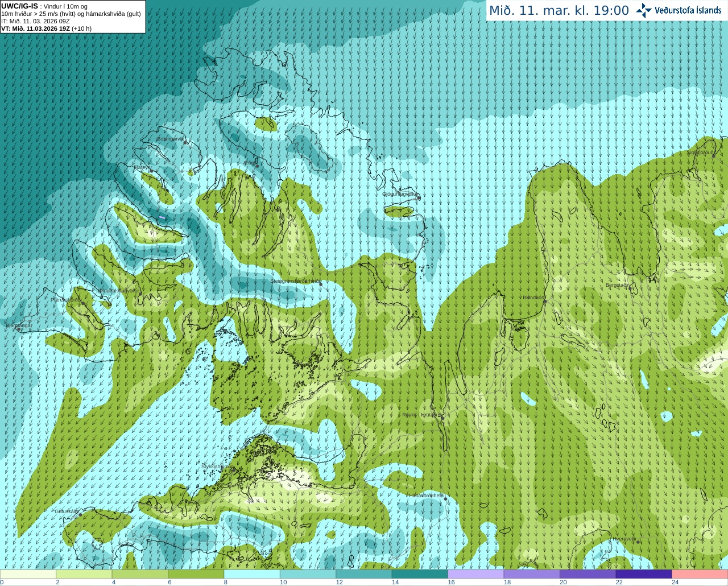
Task: Click the 14–16 m/s dark teal legend swatch
Action: tap(420, 574)
